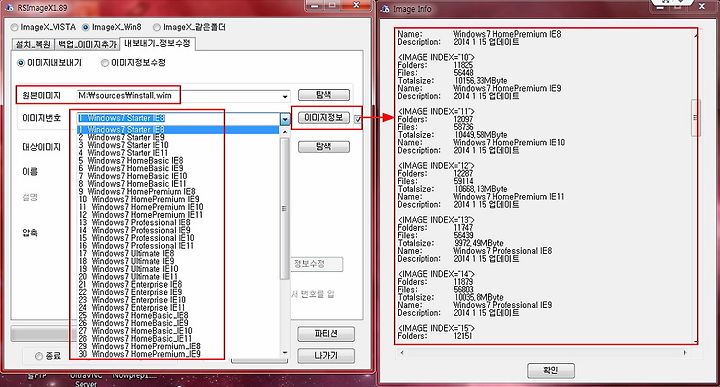Select '26 Windows7 HomeBasic_IE9' in list
Image resolution: width=720 pixels, height=387 pixels.
click(178, 323)
